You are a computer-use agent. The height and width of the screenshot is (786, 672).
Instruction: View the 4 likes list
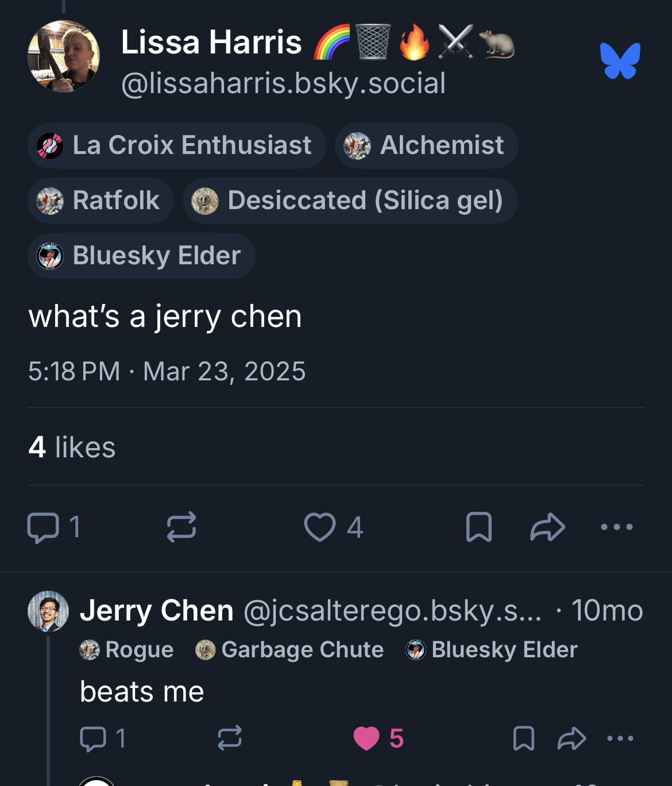click(72, 447)
